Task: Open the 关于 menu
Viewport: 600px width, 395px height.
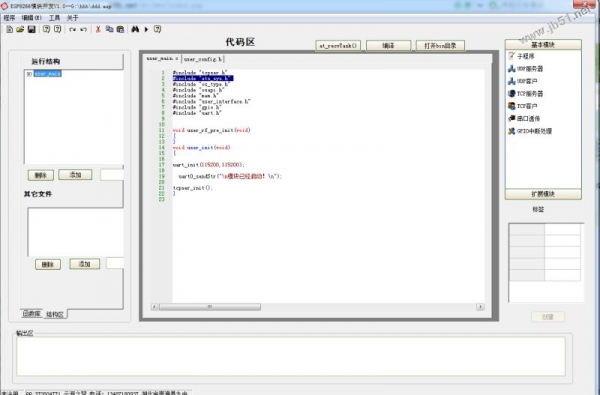Action: click(x=72, y=18)
